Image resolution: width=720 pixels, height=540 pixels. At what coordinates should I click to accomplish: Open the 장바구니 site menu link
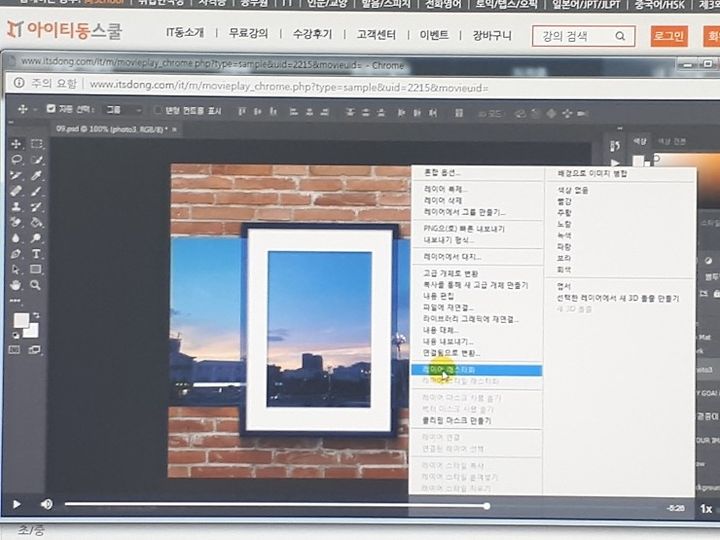(x=492, y=35)
